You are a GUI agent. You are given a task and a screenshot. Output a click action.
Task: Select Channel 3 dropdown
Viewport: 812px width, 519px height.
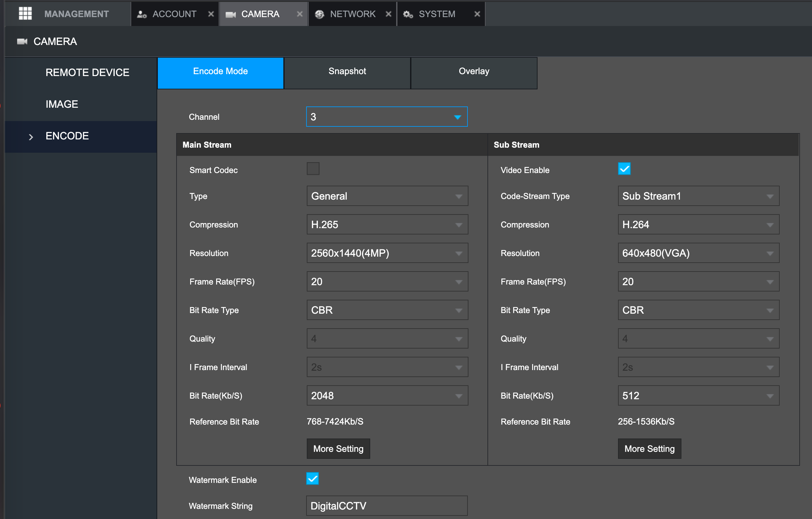[386, 117]
